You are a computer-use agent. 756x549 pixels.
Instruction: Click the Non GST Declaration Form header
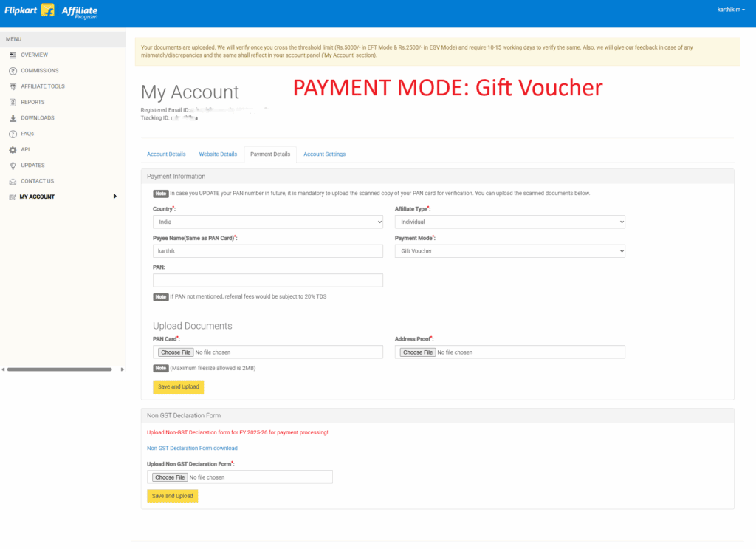[437, 415]
